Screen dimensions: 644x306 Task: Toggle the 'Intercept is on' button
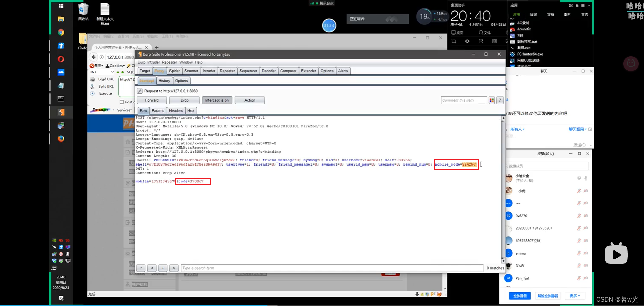pos(217,100)
